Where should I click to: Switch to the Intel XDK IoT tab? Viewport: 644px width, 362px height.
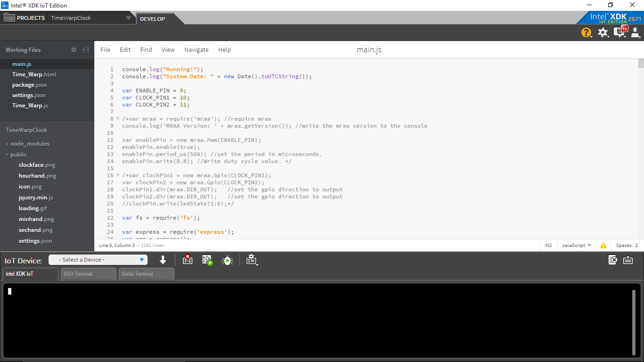tap(31, 274)
